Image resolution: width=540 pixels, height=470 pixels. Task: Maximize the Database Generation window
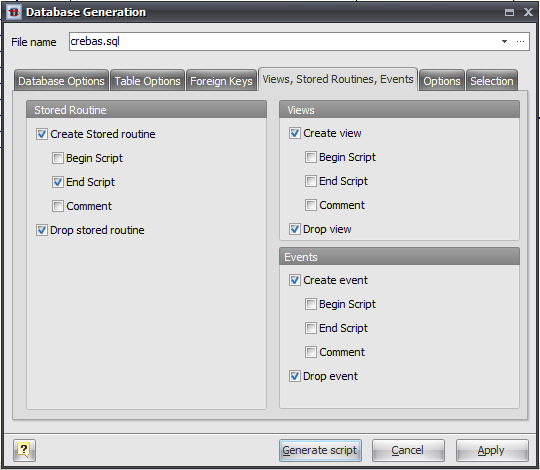tap(509, 13)
